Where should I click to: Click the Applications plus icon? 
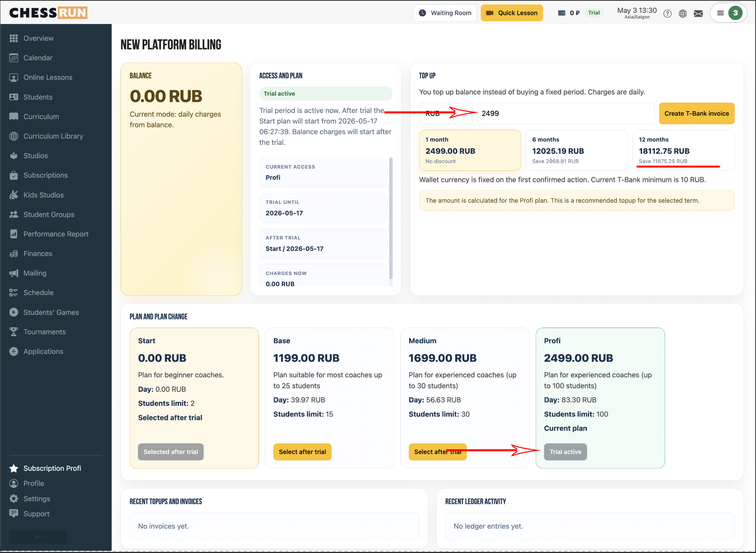(14, 351)
